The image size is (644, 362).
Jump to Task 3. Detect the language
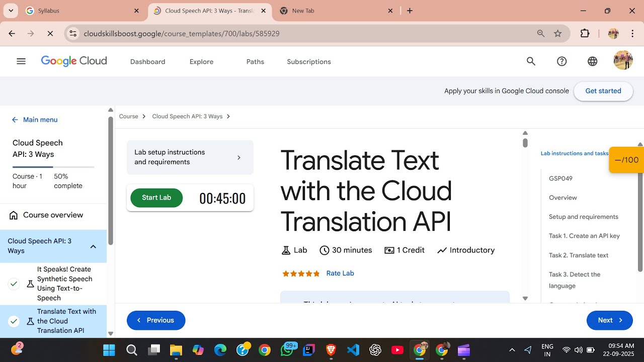coord(575,280)
